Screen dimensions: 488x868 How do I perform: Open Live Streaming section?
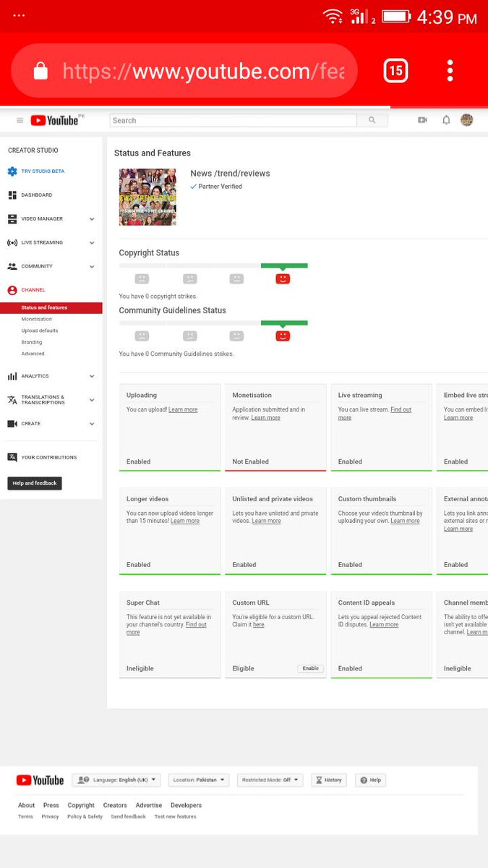coord(42,242)
